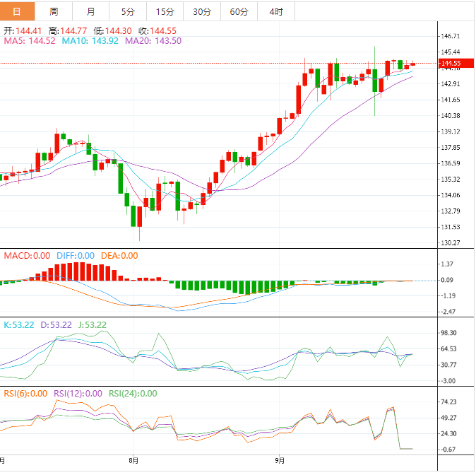Click the MA20: 143.50 indicator label

153,41
